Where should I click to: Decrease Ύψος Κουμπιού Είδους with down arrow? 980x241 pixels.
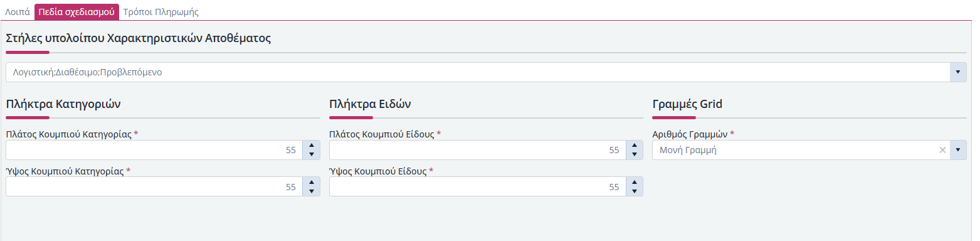[635, 191]
